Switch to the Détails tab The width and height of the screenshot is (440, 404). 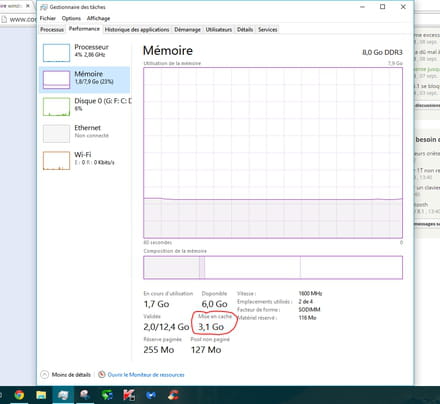click(245, 30)
